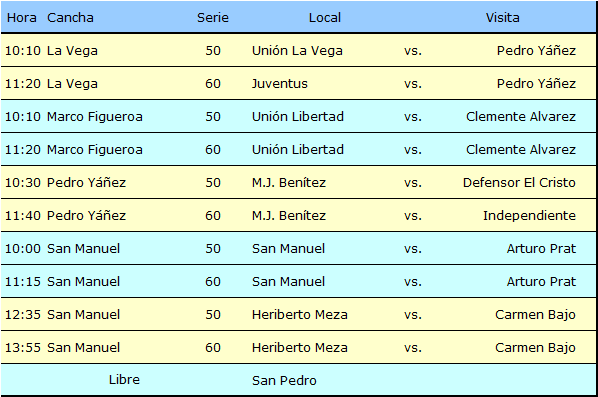This screenshot has height=397, width=598.
Task: Click Clemente Alvarez in the 11:20 row
Action: click(x=521, y=149)
